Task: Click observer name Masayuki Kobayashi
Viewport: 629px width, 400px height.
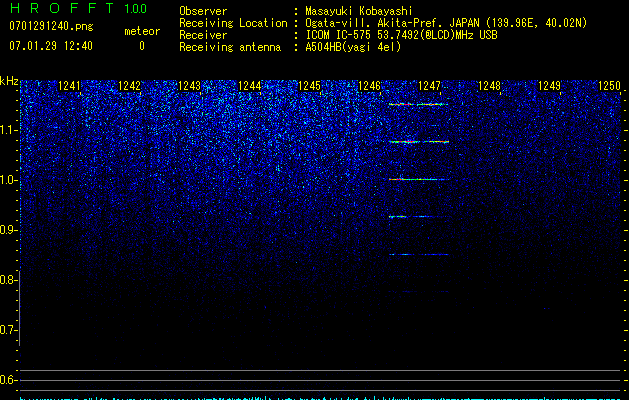Action: [x=359, y=11]
